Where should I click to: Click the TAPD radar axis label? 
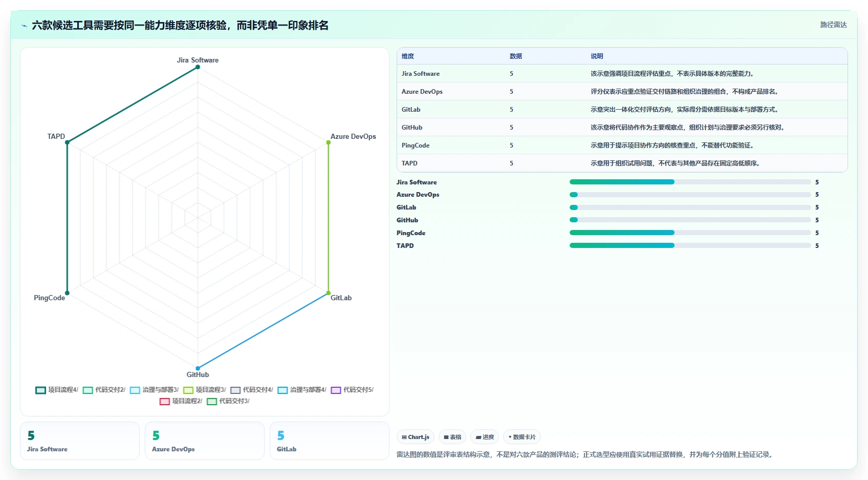pos(56,136)
